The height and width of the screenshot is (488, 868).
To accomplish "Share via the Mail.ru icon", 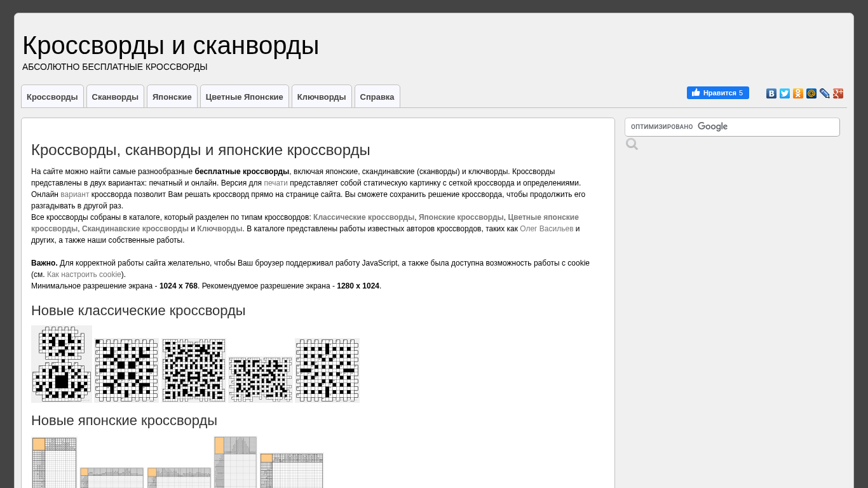I will (811, 93).
